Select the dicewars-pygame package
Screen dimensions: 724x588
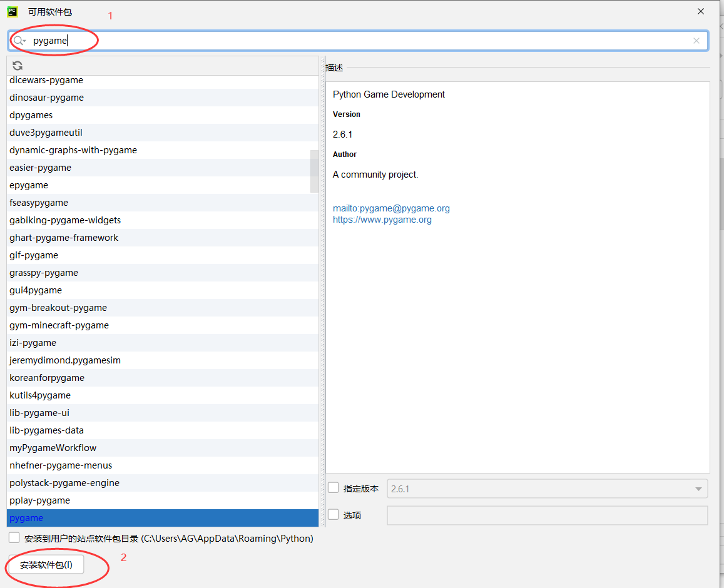pyautogui.click(x=163, y=80)
